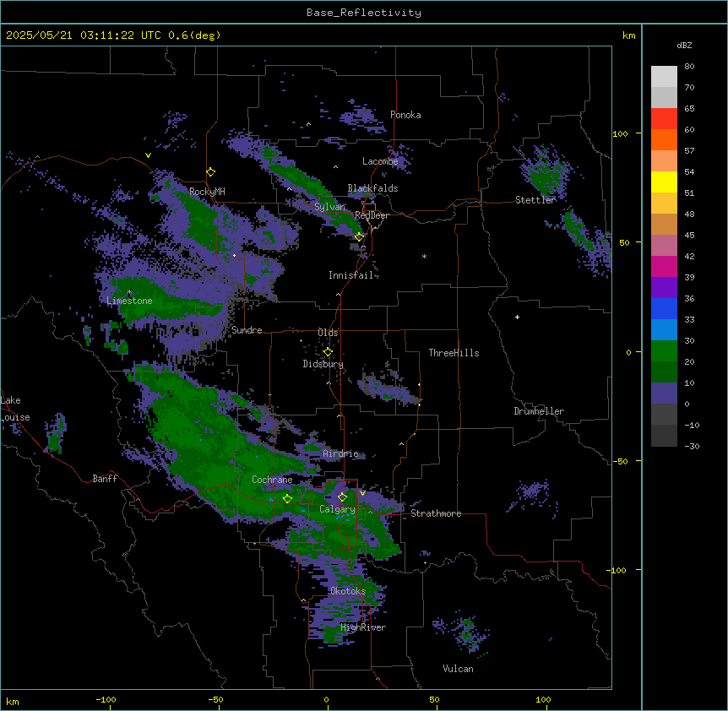Select the yellow 51-54 dBZ color swatch
Viewport: 728px width, 711px height.
pyautogui.click(x=664, y=182)
